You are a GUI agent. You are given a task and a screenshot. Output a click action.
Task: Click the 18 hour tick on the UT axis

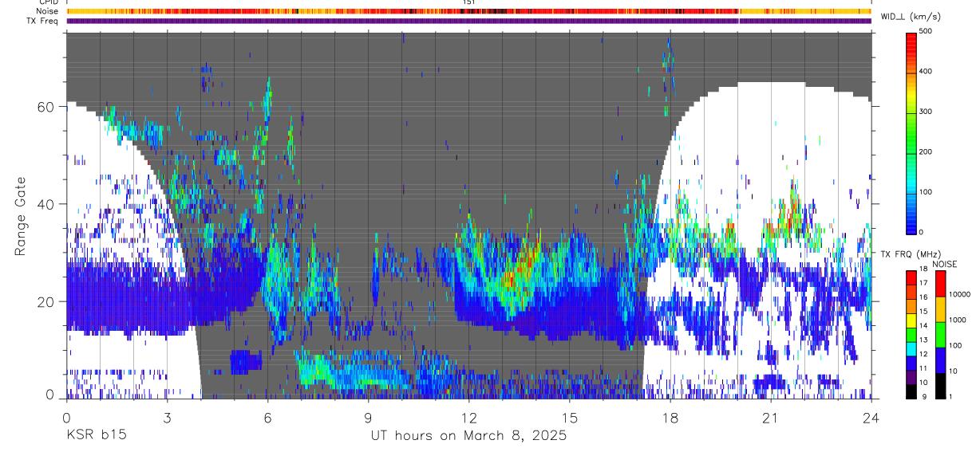(x=670, y=417)
